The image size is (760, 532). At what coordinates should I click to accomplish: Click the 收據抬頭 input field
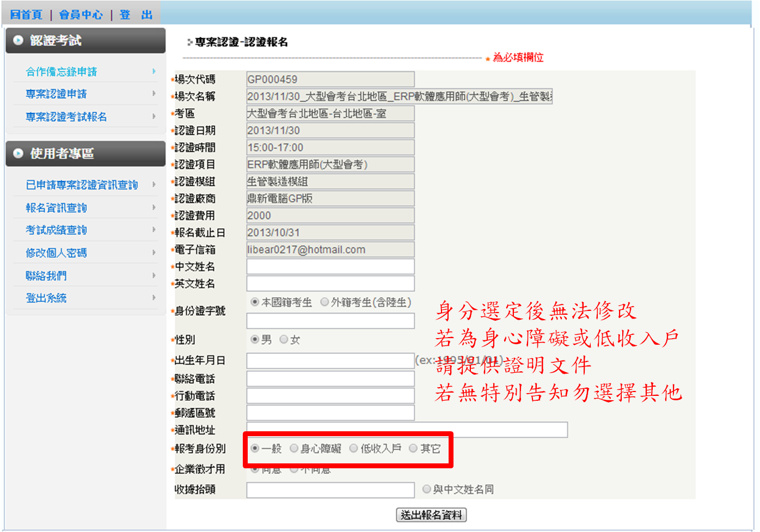pyautogui.click(x=330, y=490)
